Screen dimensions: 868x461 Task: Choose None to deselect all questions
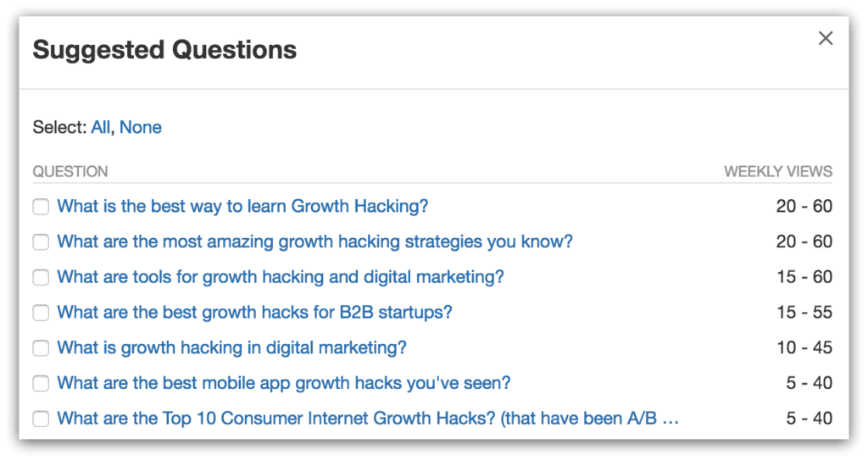(141, 127)
